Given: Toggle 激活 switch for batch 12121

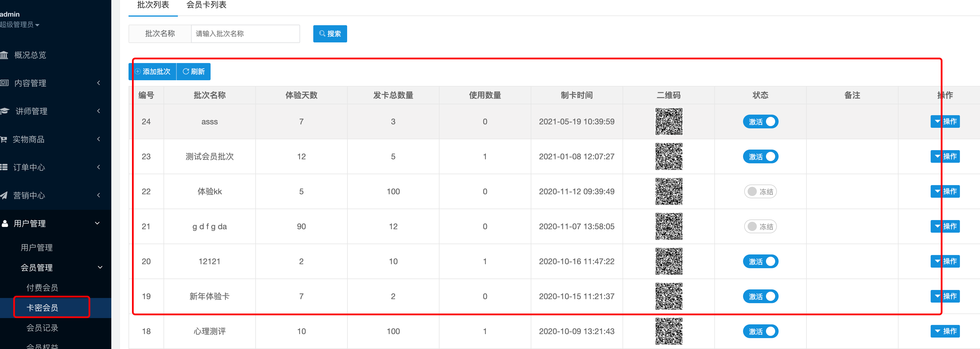Looking at the screenshot, I should tap(761, 262).
